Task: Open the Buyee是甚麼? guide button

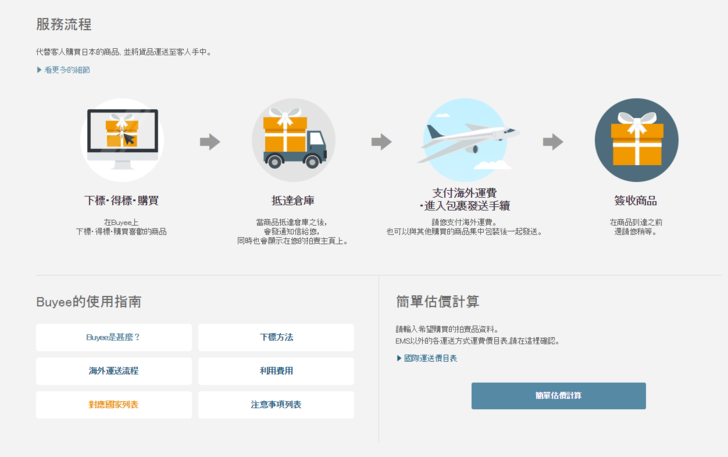Action: click(114, 337)
